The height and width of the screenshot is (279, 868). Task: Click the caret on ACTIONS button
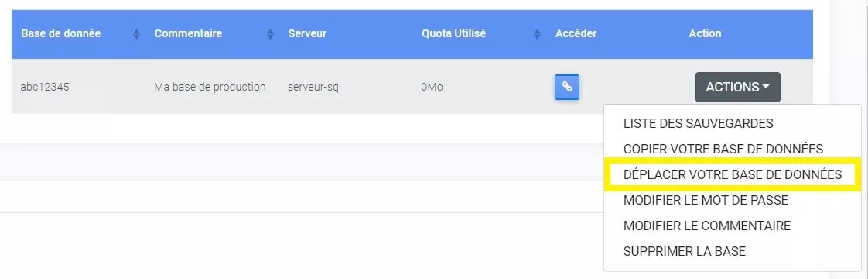point(766,87)
